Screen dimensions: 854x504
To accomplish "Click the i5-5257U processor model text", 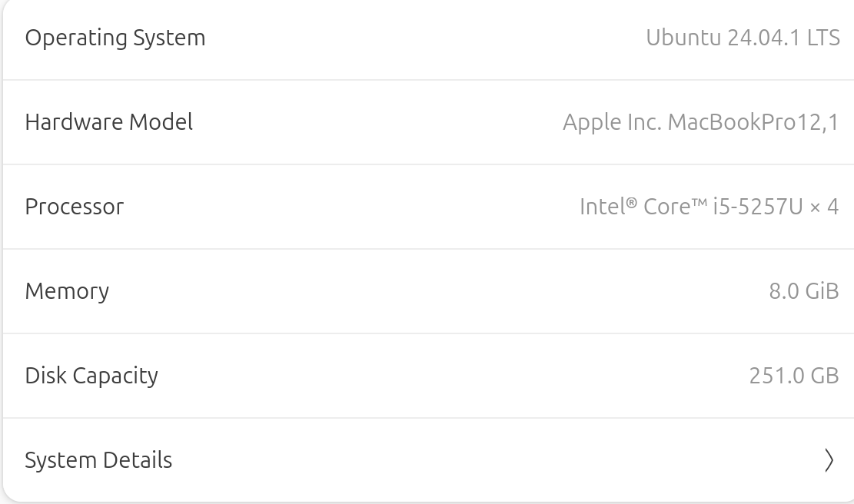I will coord(758,207).
